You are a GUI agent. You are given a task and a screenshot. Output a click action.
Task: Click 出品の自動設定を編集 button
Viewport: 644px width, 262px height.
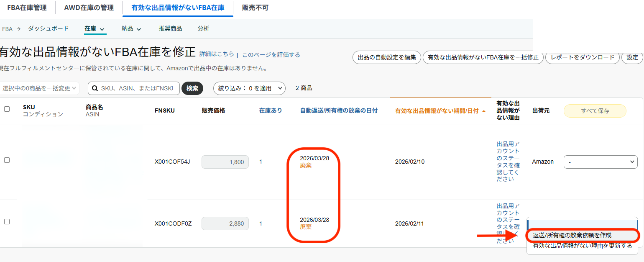tap(386, 57)
